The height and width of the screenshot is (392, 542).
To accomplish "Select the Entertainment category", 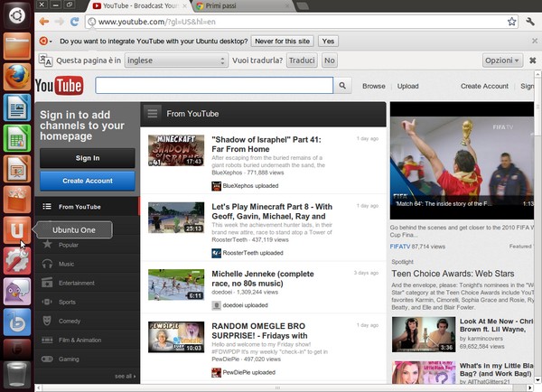I will (x=87, y=283).
